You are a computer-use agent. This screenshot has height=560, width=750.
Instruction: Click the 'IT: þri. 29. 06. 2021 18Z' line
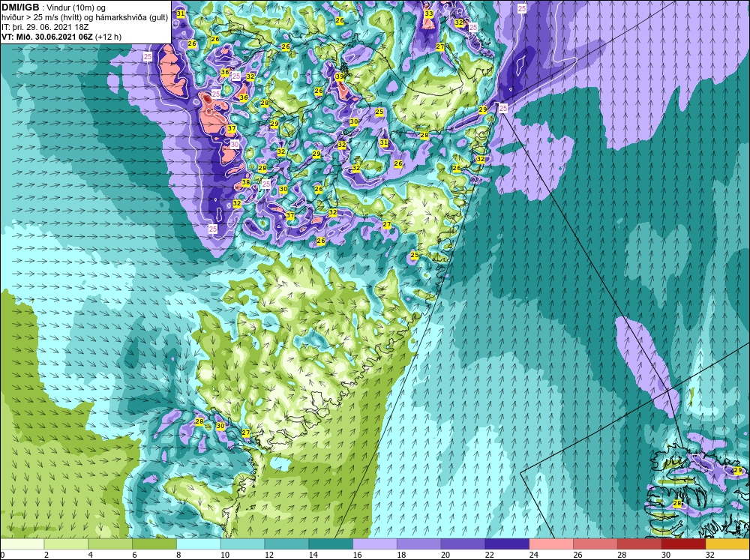point(45,27)
